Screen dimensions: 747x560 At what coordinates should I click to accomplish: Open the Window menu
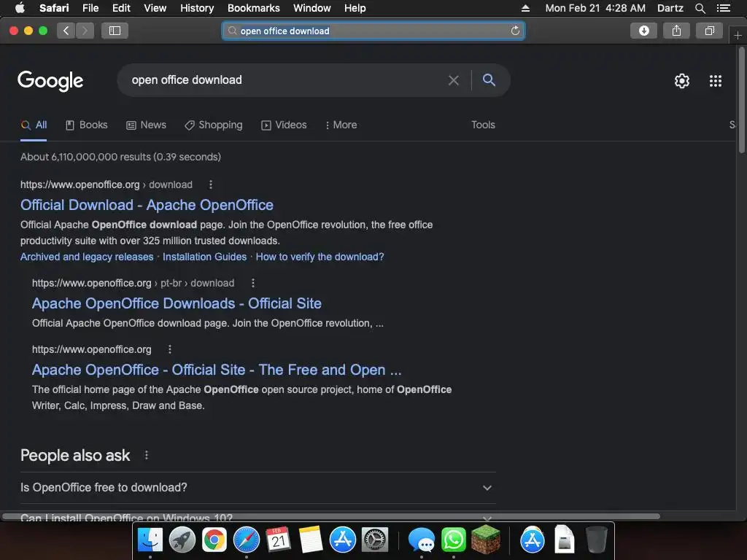(312, 8)
